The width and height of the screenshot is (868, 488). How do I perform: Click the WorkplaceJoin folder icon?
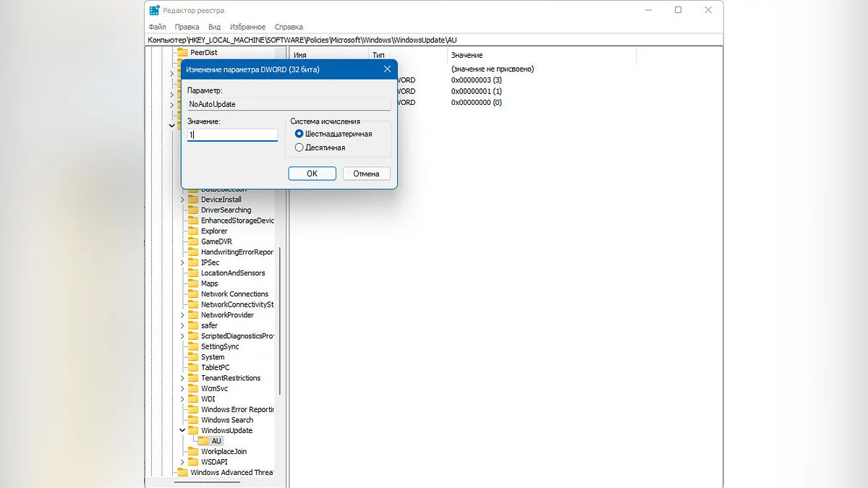point(193,452)
